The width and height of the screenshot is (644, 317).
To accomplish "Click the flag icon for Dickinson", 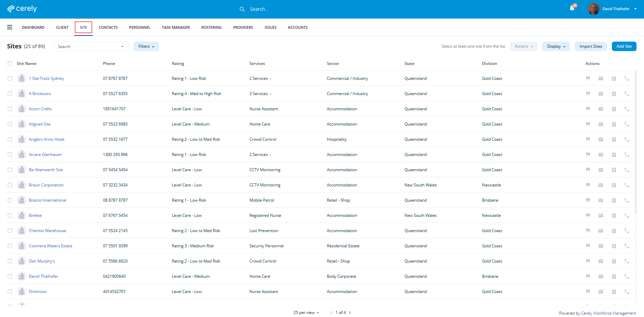I will point(588,292).
